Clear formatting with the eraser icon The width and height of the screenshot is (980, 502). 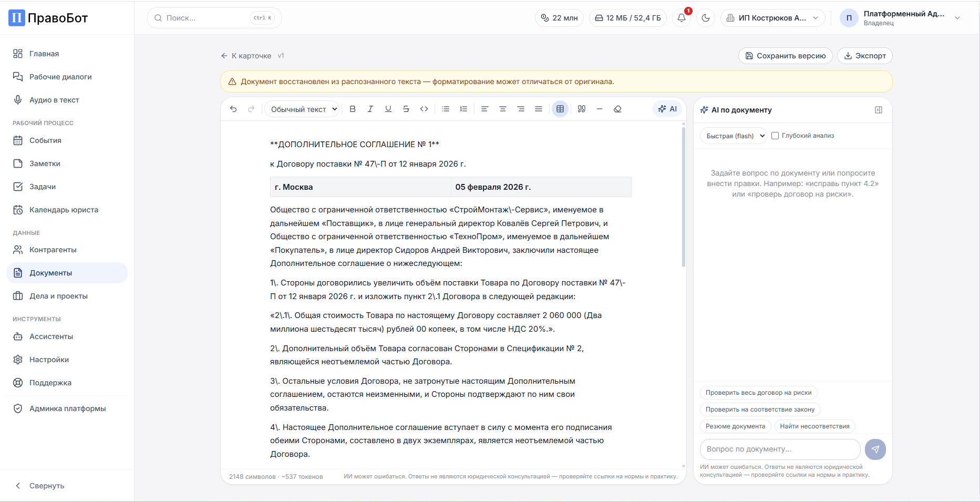coord(617,109)
